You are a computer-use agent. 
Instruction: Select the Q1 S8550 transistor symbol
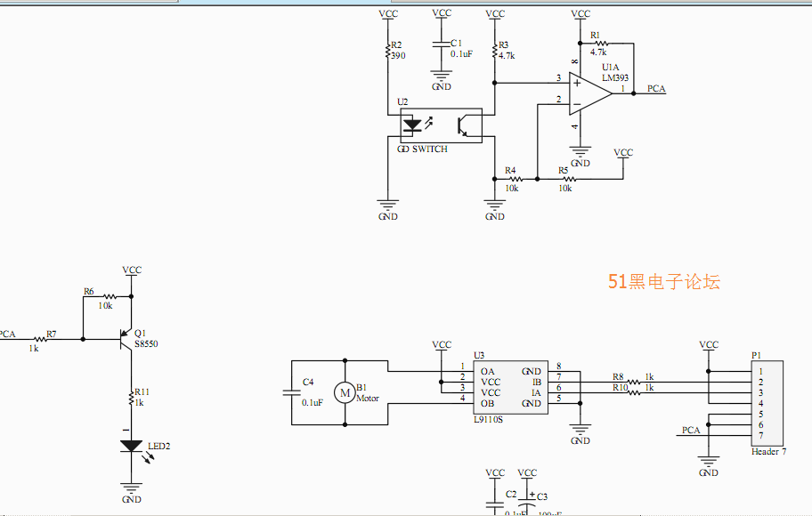point(126,340)
